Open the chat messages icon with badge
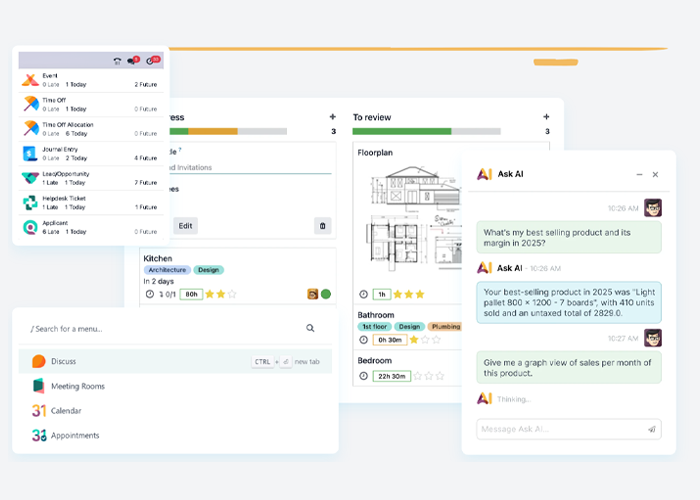 pos(133,60)
